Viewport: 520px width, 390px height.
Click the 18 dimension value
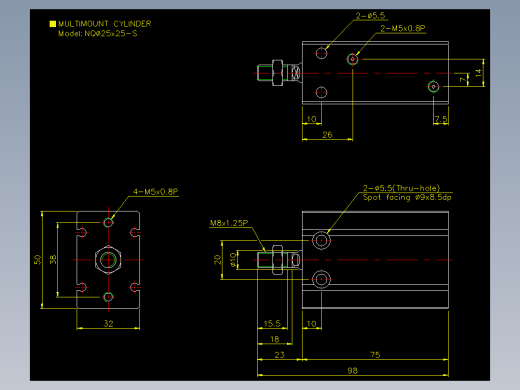pos(274,339)
